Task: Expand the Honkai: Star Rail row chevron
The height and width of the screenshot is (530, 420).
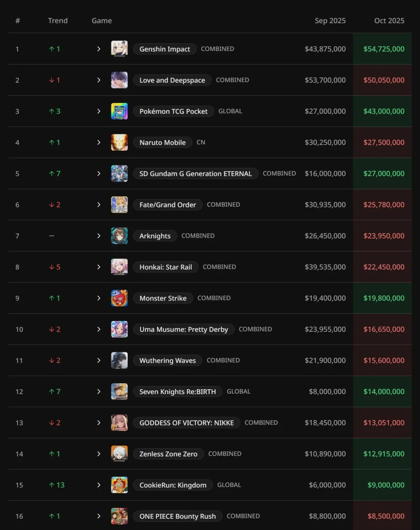Action: [99, 267]
